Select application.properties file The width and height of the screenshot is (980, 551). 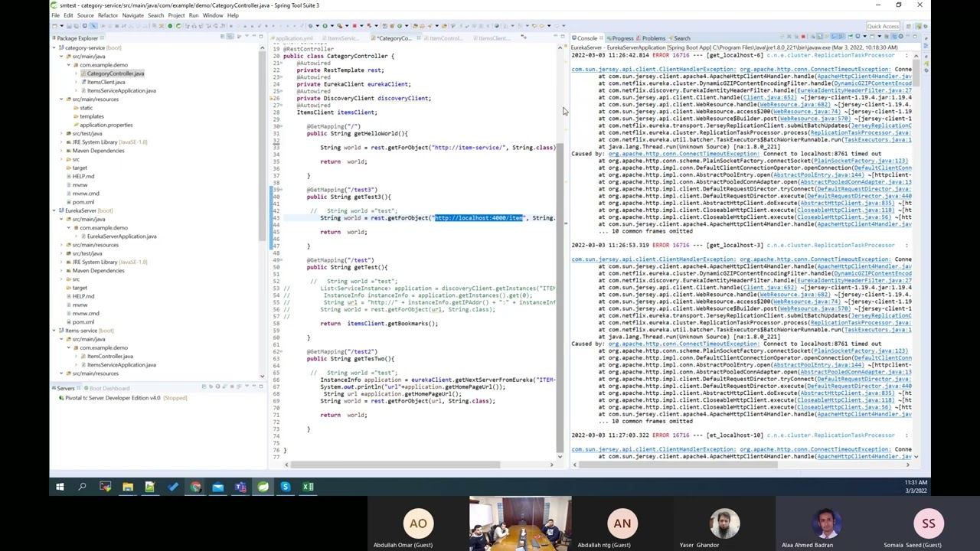point(106,125)
